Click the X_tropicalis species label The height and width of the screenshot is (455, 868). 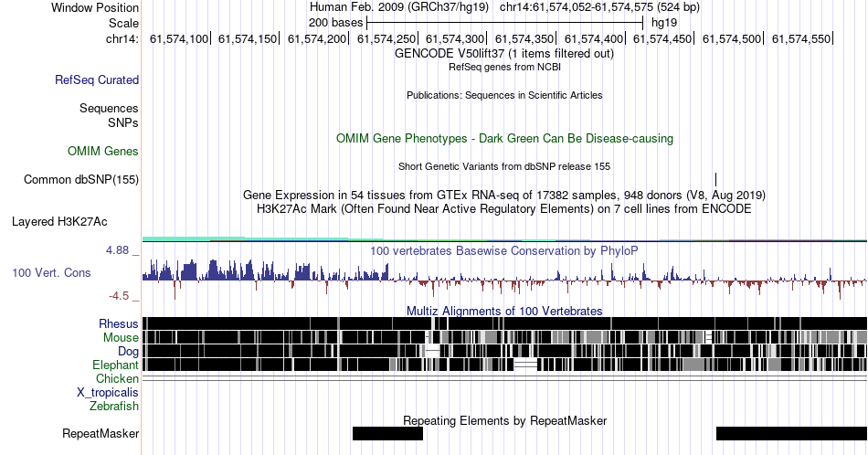click(108, 393)
